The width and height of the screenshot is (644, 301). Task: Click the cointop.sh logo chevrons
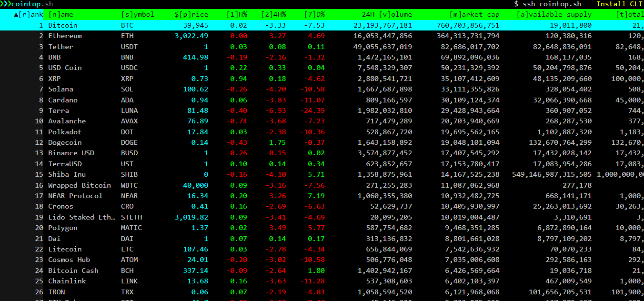point(6,4)
